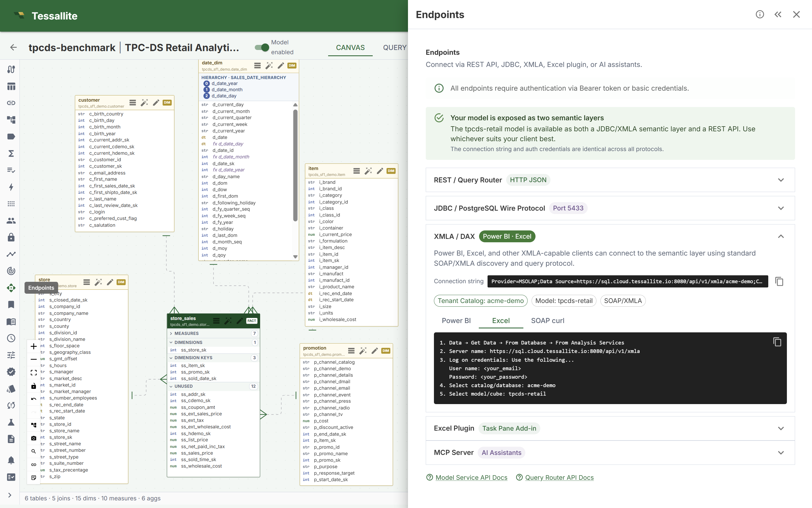
Task: Switch to the CANVAS tab
Action: (x=350, y=47)
